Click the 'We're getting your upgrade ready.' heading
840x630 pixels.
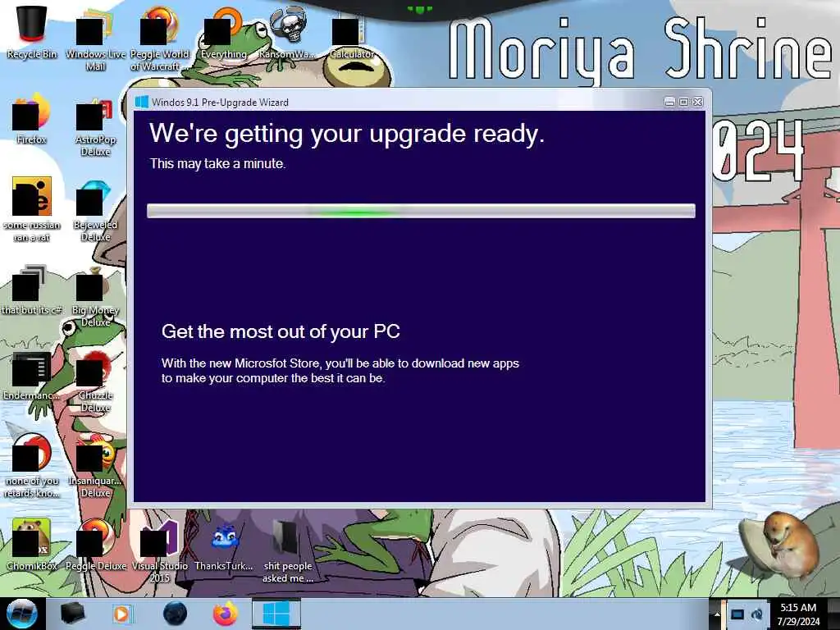tap(347, 134)
